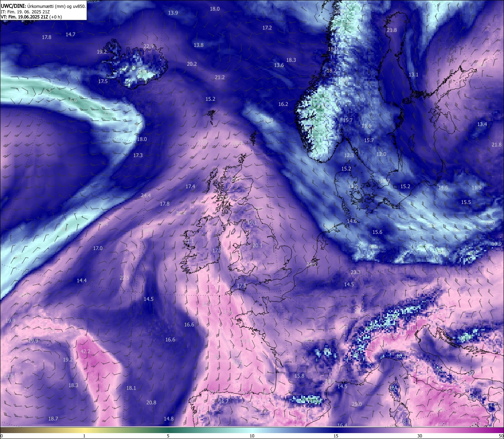Click the 17.4 value label
The image size is (504, 439).
190,186
